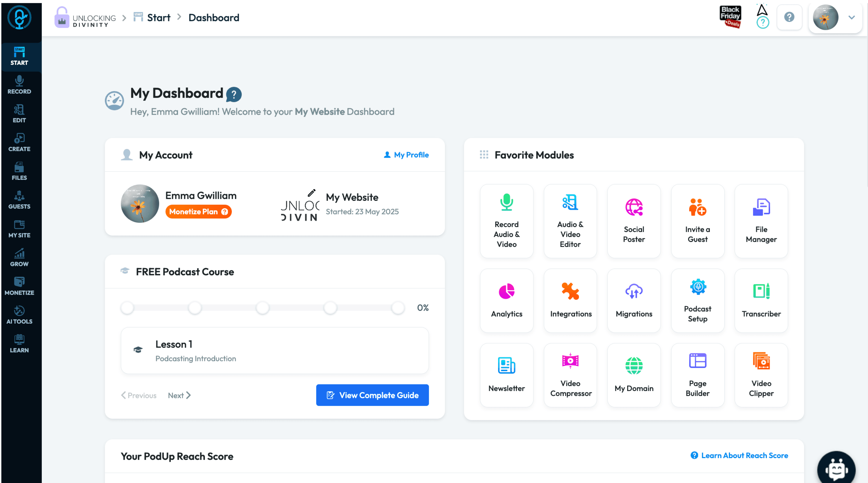
Task: Go to Next lesson in course
Action: coord(179,395)
